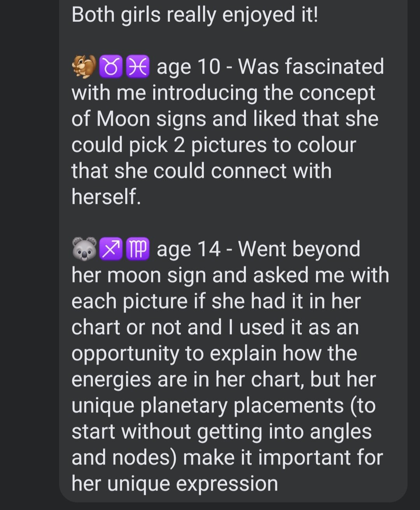This screenshot has height=510, width=420.
Task: Click the word "nodes)"
Action: [x=144, y=457]
